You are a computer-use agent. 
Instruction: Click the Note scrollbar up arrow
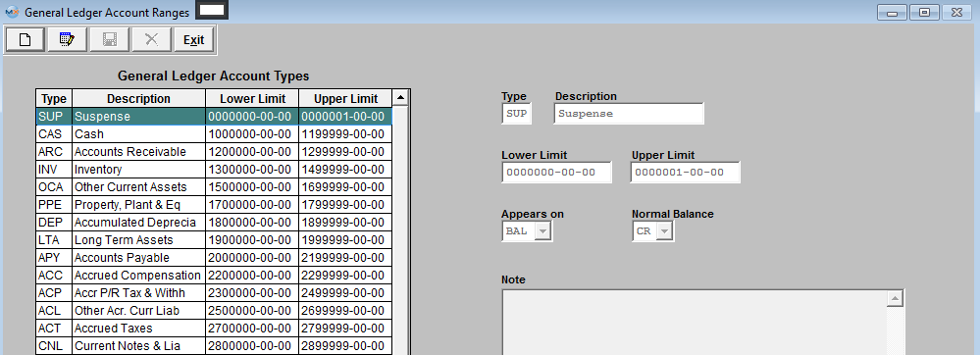tap(895, 299)
